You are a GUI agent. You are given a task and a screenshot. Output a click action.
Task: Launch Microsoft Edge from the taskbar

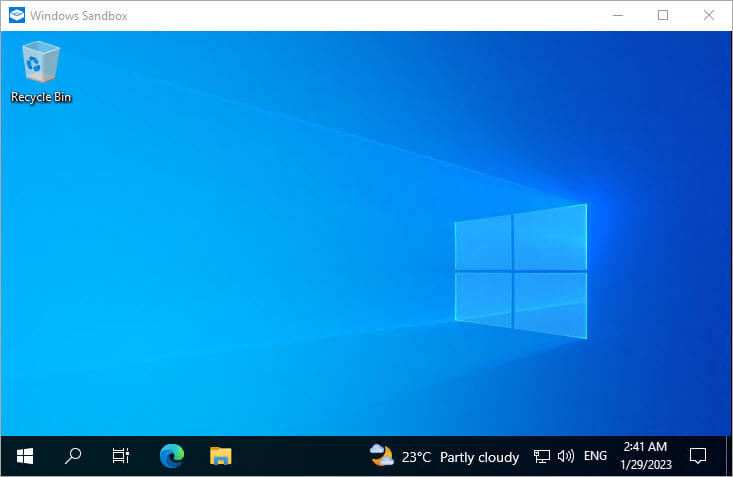172,456
